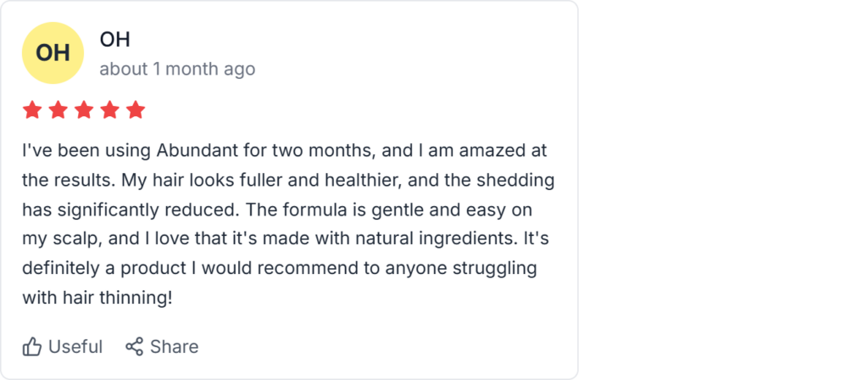Viewport: 868px width, 380px height.
Task: Open the yellow OH avatar circle
Action: [x=53, y=53]
